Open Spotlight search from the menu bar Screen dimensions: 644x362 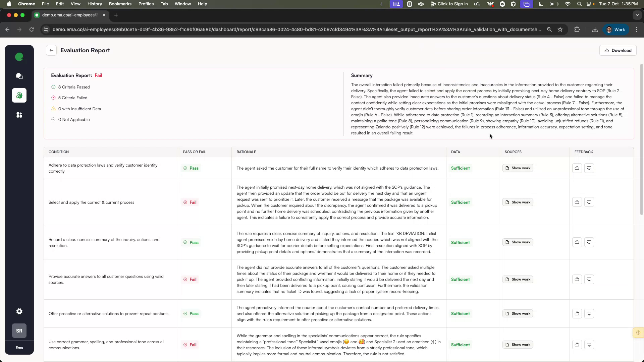[x=579, y=4]
